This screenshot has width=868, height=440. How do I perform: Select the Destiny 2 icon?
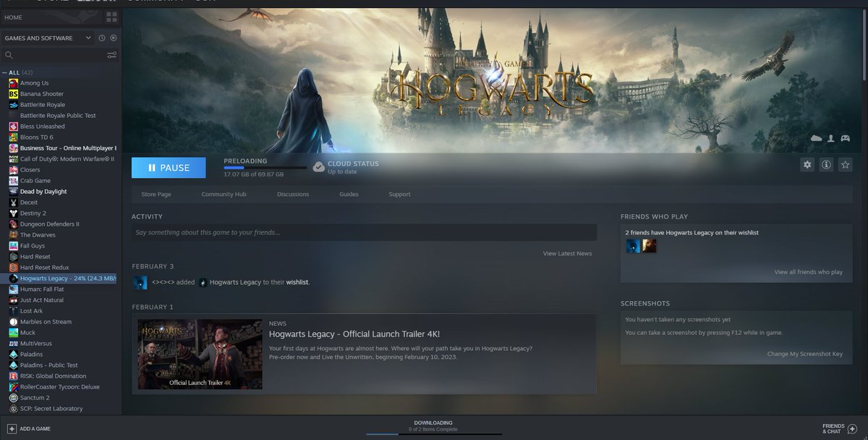13,213
